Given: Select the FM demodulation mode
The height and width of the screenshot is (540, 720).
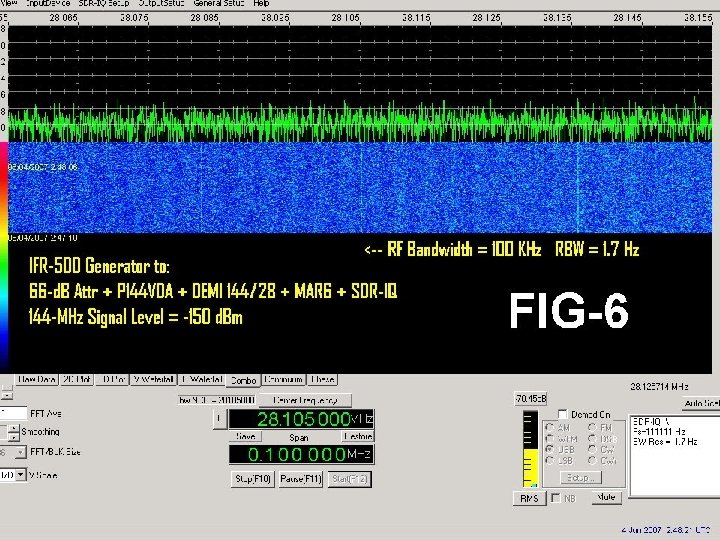Looking at the screenshot, I should point(592,428).
